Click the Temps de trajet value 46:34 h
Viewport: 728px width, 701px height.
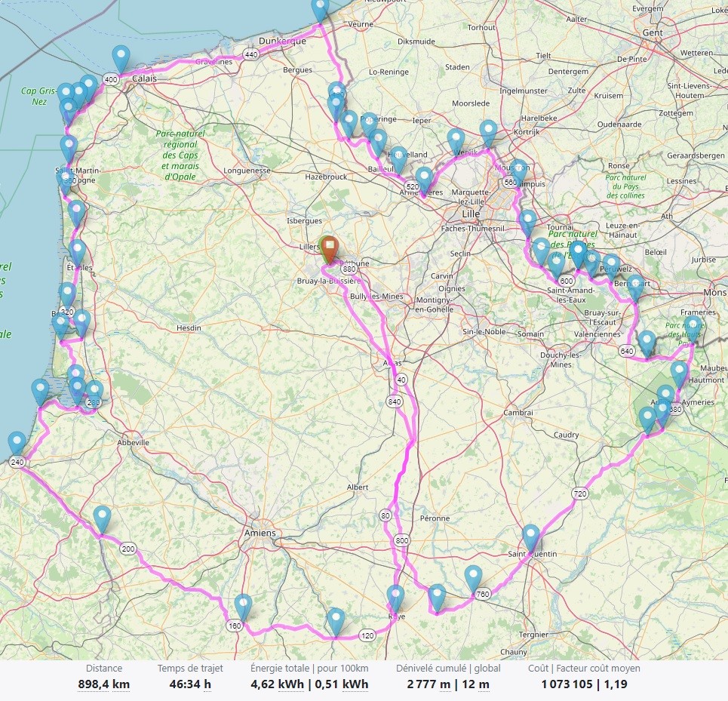pos(190,684)
